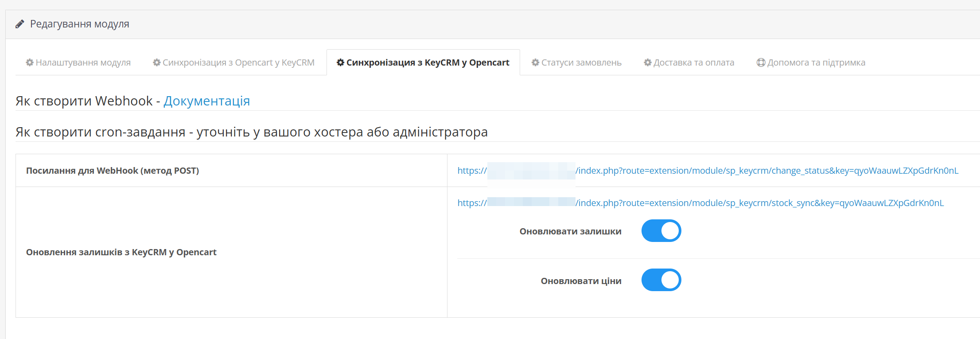Click gear icon on Доставка та оплата tab
The width and height of the screenshot is (980, 339).
tap(648, 62)
